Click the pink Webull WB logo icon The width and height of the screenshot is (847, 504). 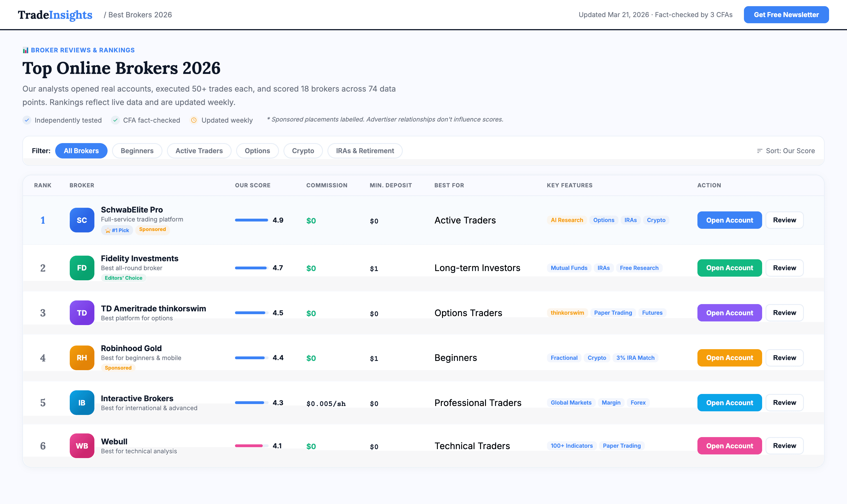tap(82, 445)
